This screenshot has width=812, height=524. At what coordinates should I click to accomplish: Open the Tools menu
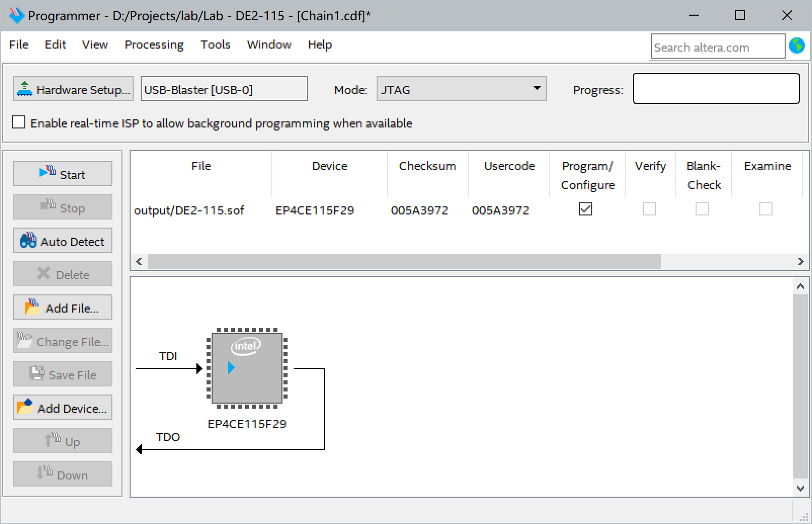(x=215, y=45)
